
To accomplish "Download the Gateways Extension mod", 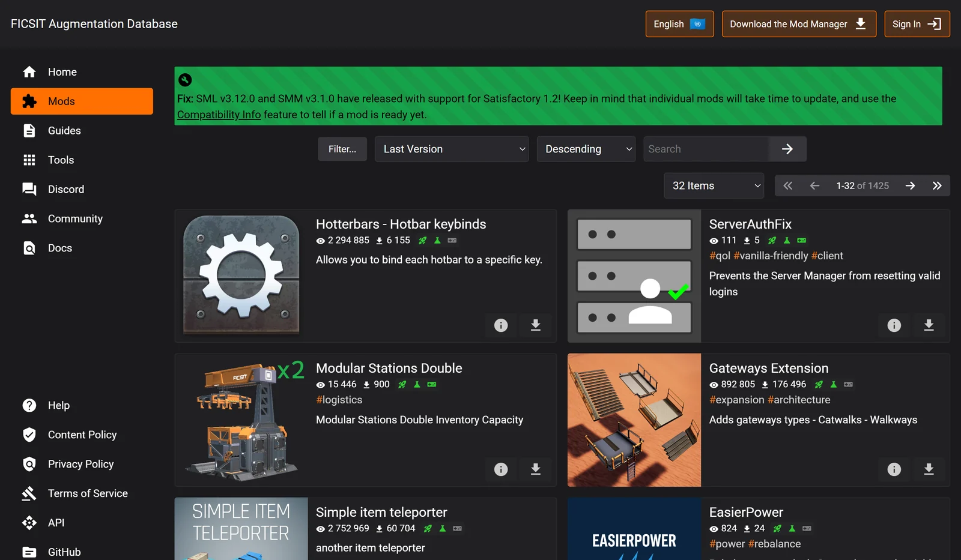I will 929,469.
